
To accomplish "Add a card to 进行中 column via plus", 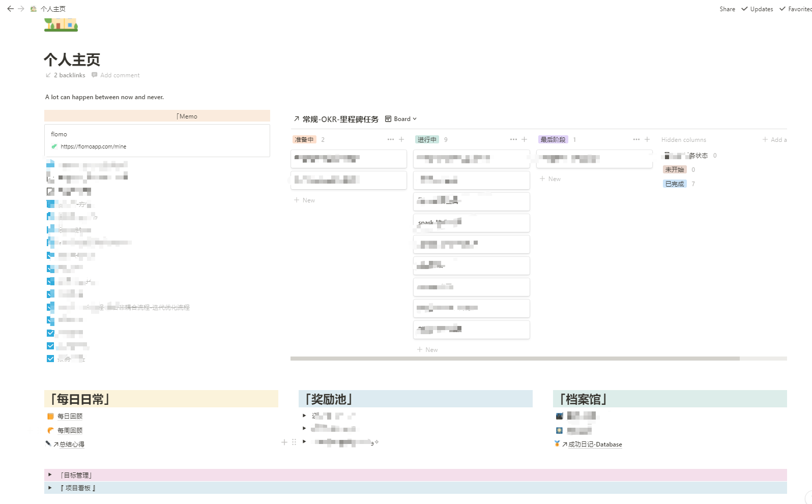I will [525, 139].
